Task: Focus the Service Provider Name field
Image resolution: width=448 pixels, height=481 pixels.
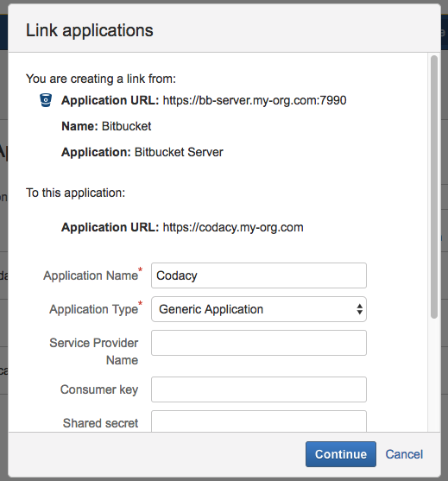Action: pyautogui.click(x=259, y=343)
